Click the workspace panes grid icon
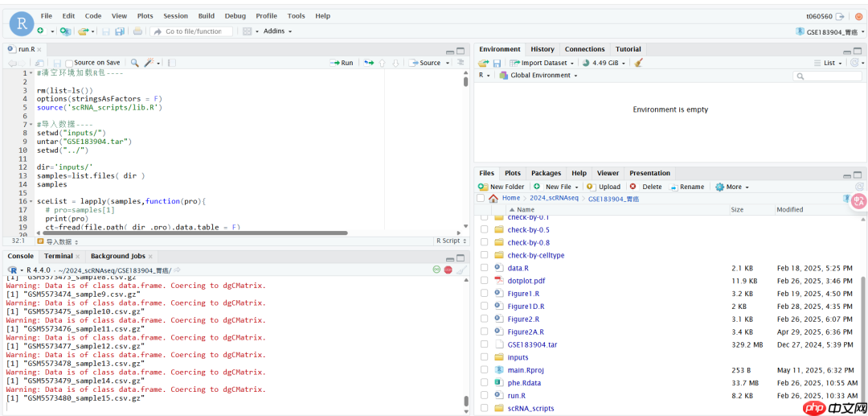This screenshot has height=416, width=868. click(x=248, y=31)
